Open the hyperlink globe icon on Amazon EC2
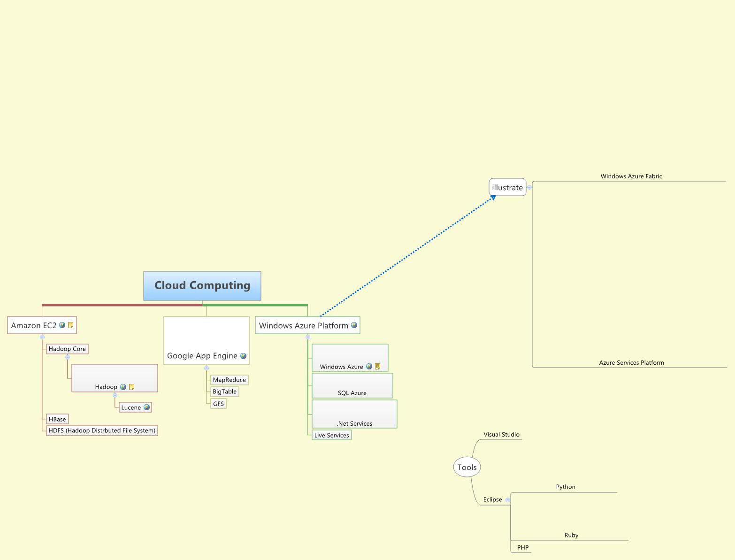 click(x=62, y=325)
